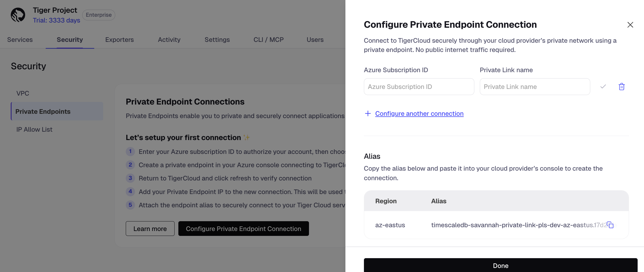Image resolution: width=644 pixels, height=272 pixels.
Task: Click Configure Private Endpoint Connection button
Action: 243,228
